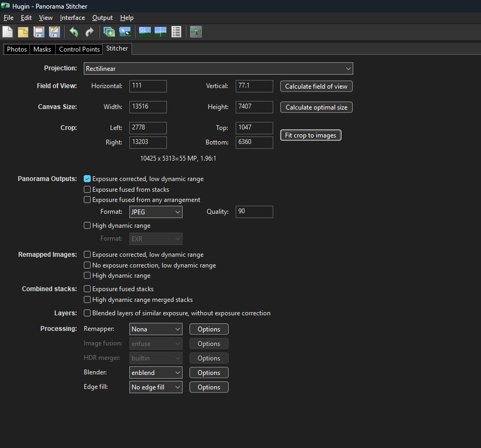Check High dynamic range panorama output

87,226
